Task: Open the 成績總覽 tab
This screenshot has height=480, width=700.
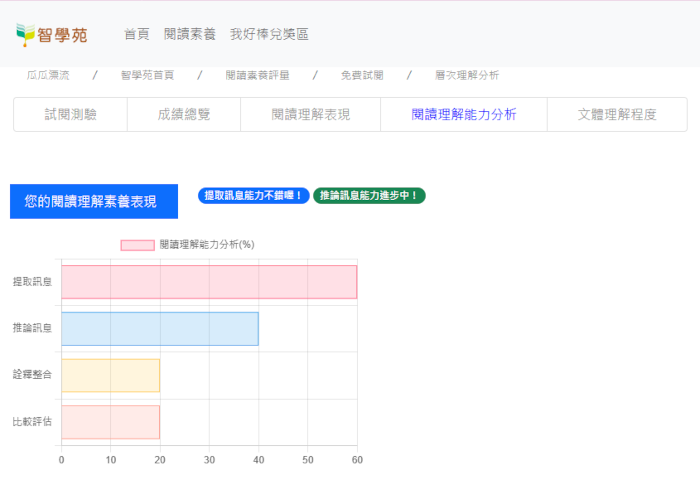Action: [184, 115]
